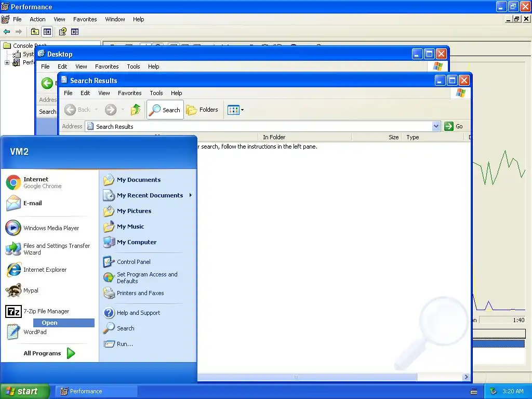Open the Help menu in the Desktop window

click(x=153, y=66)
